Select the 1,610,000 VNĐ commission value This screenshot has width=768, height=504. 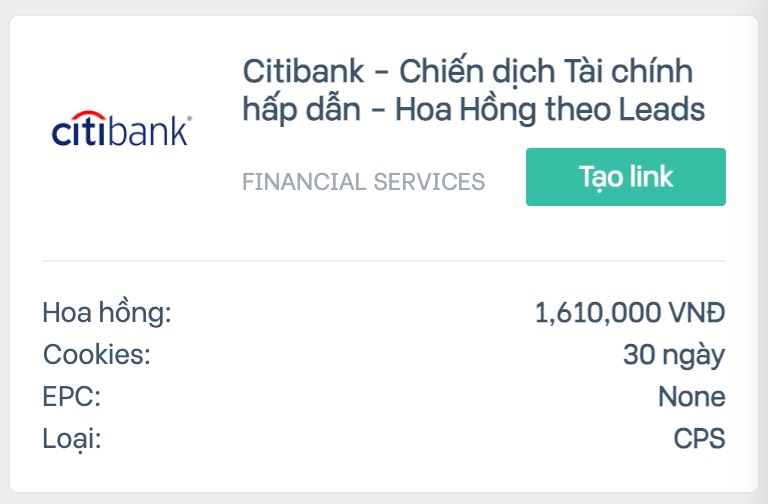630,312
